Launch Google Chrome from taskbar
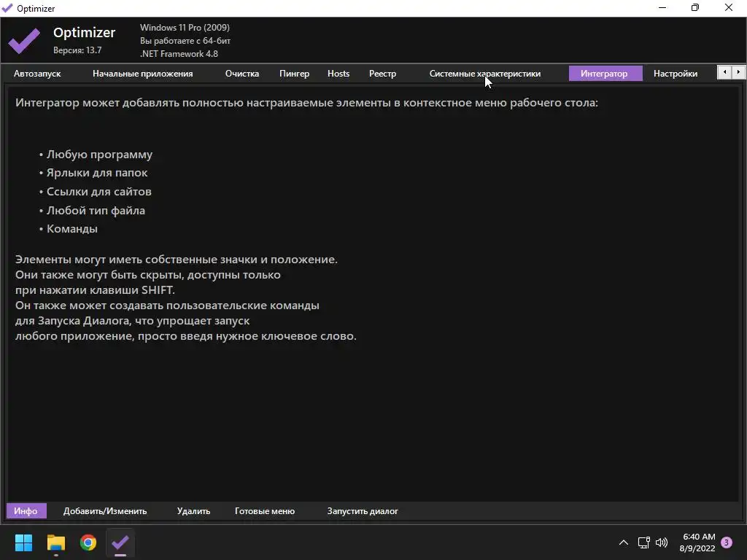This screenshot has height=560, width=747. pyautogui.click(x=88, y=542)
